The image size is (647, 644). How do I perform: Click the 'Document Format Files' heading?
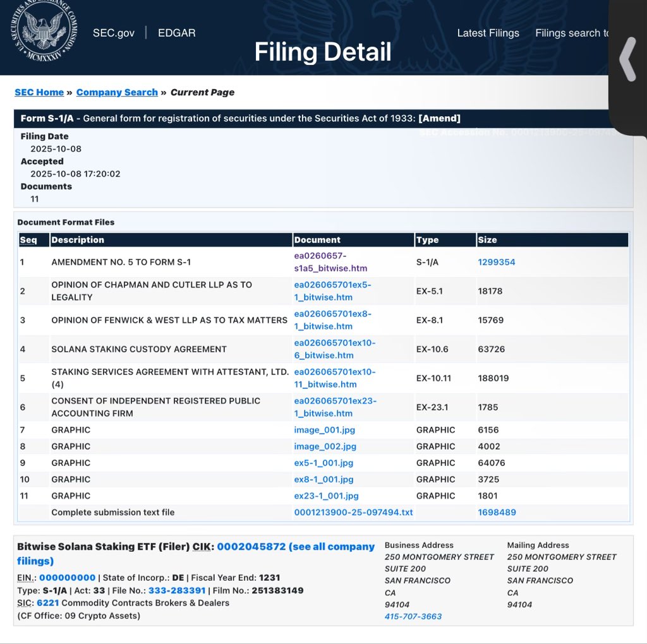click(66, 222)
